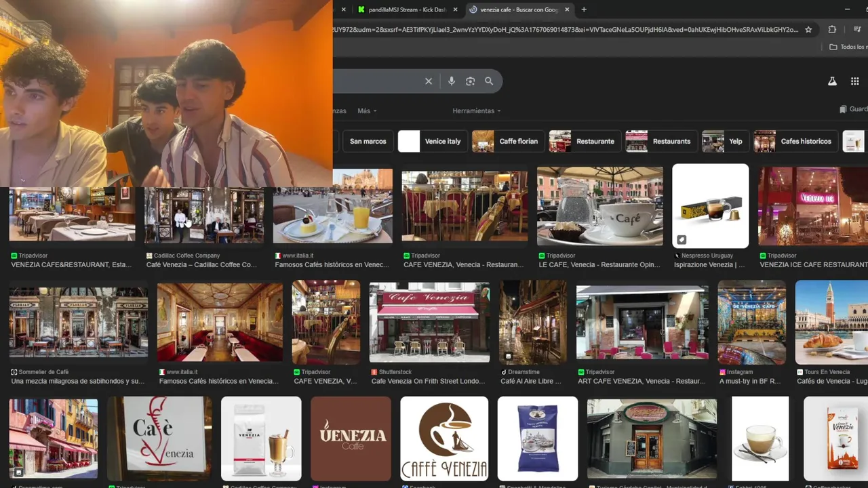Screen dimensions: 868x488
Task: Click the browser address bar URL
Action: (x=564, y=30)
